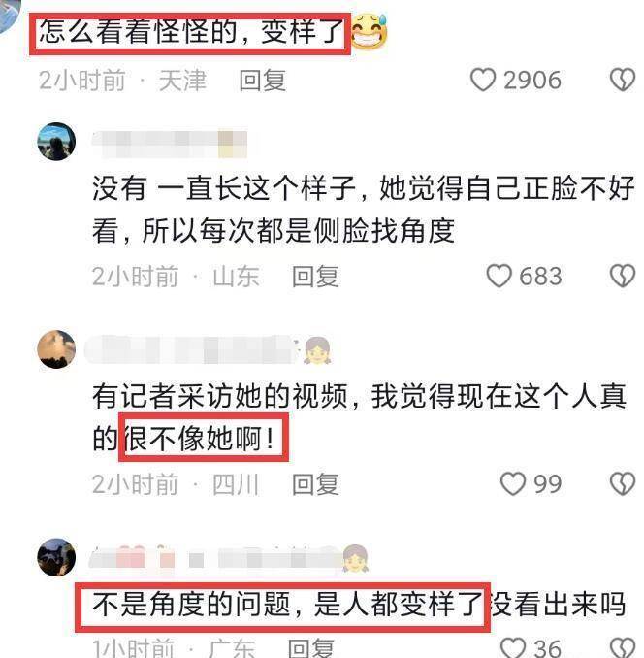The image size is (644, 658).
Task: Reply to the Tianjin comment
Action: [x=263, y=81]
